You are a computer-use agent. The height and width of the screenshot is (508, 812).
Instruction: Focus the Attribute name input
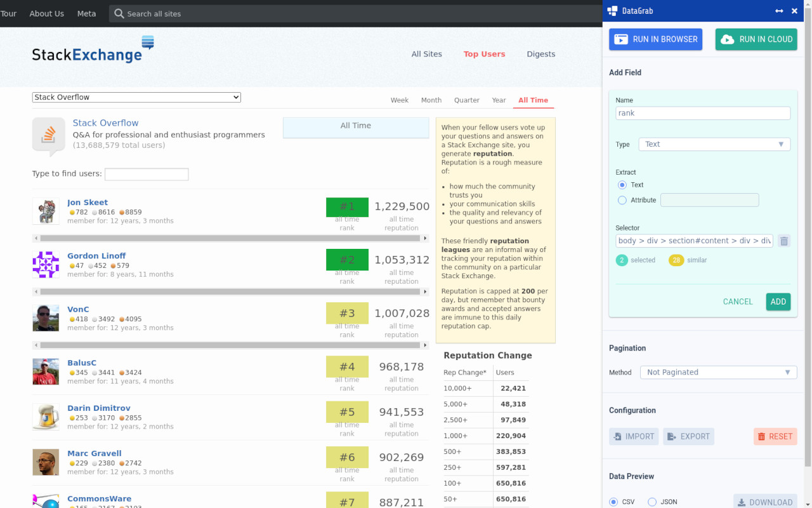[x=709, y=200]
